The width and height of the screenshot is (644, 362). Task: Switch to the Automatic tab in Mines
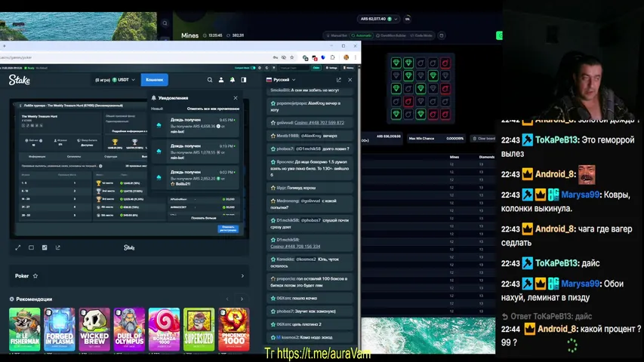coord(363,35)
